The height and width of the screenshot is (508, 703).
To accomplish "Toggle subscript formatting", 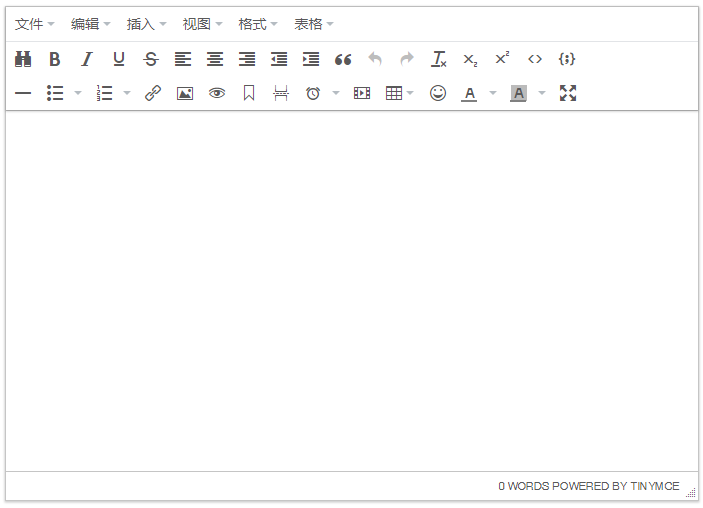I will (470, 59).
